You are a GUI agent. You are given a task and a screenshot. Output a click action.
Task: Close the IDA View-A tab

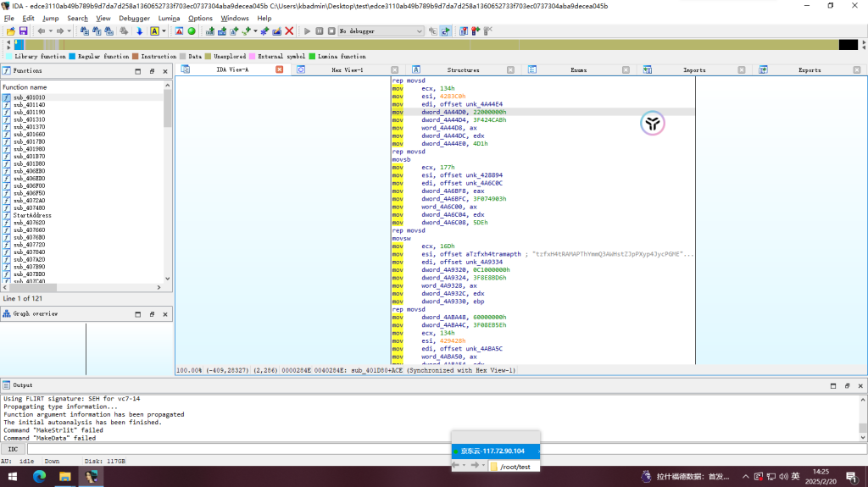tap(280, 69)
